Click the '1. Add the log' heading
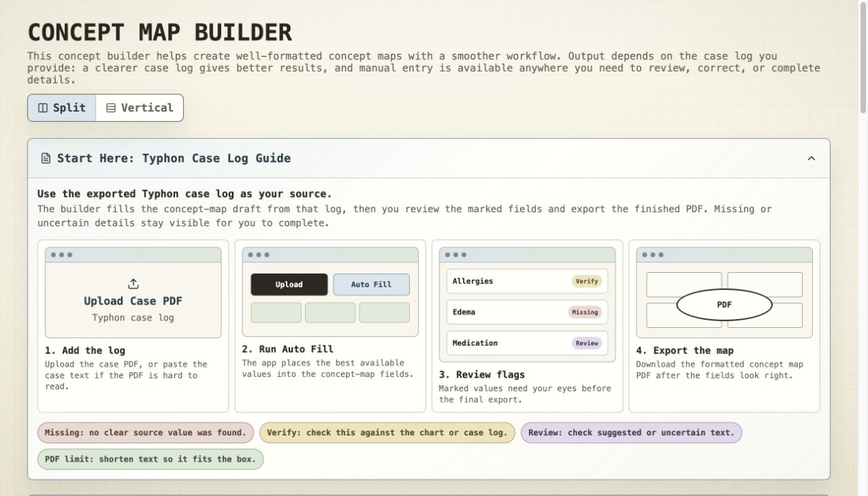Viewport: 868px width, 496px height. click(x=85, y=351)
